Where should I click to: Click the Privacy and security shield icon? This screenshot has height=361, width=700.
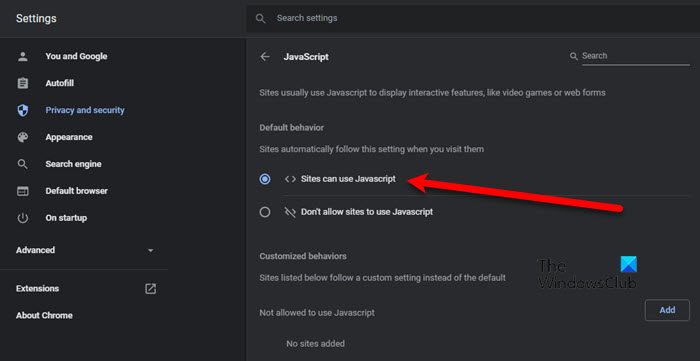(22, 110)
